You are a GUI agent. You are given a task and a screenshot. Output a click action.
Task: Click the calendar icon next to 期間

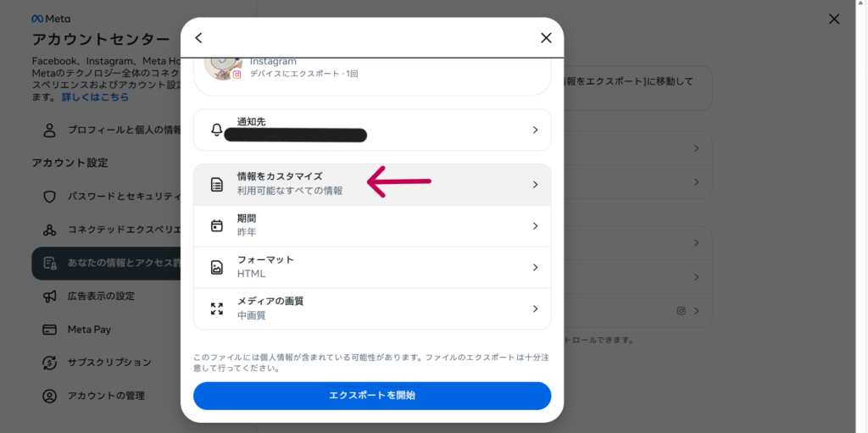[217, 225]
